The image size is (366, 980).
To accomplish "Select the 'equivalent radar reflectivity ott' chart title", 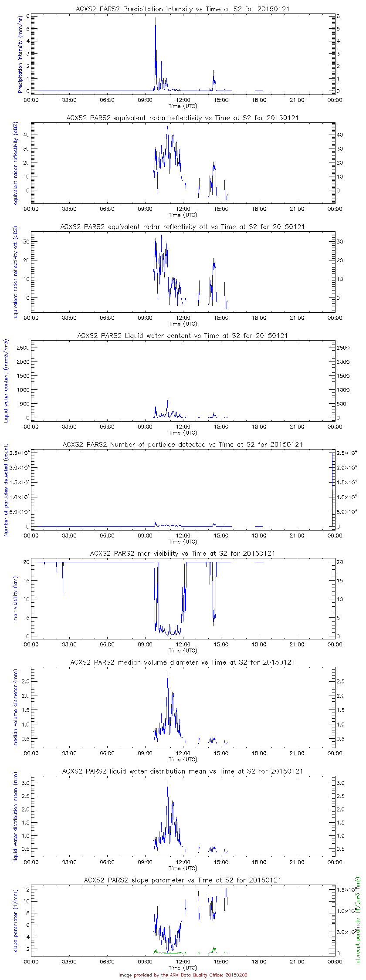I will (x=183, y=227).
